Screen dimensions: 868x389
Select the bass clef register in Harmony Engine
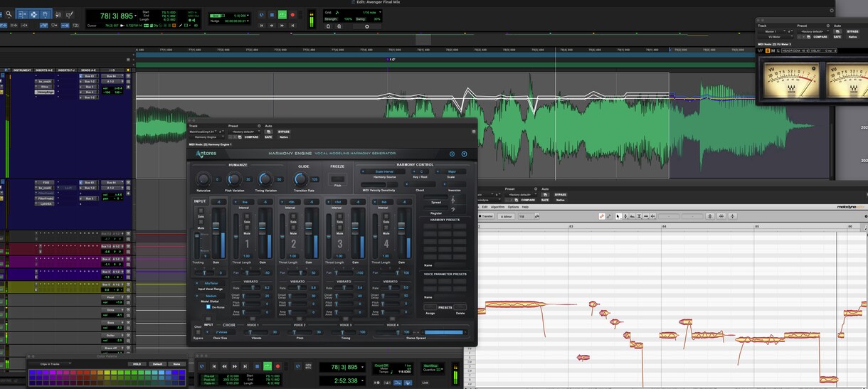453,210
